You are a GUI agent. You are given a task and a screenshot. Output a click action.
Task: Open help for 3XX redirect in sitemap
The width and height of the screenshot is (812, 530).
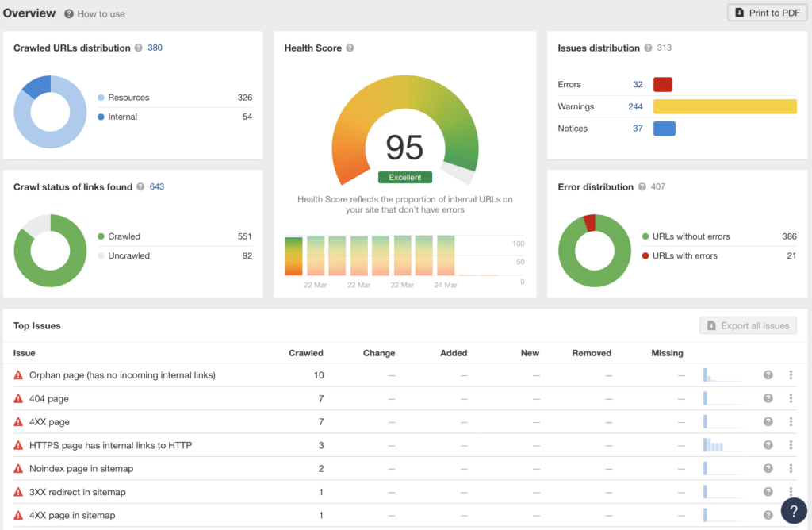coord(768,491)
